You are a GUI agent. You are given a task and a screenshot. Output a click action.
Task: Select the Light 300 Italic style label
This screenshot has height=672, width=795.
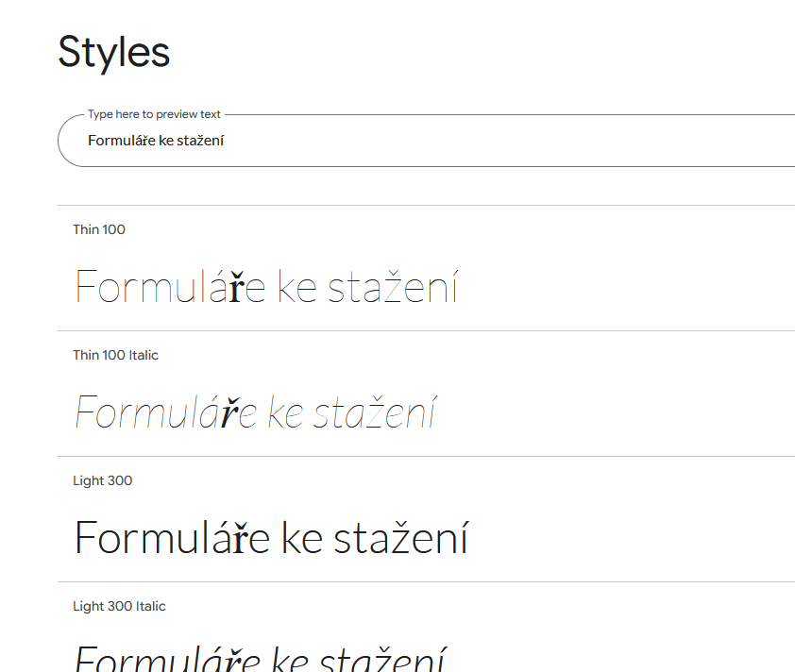119,606
